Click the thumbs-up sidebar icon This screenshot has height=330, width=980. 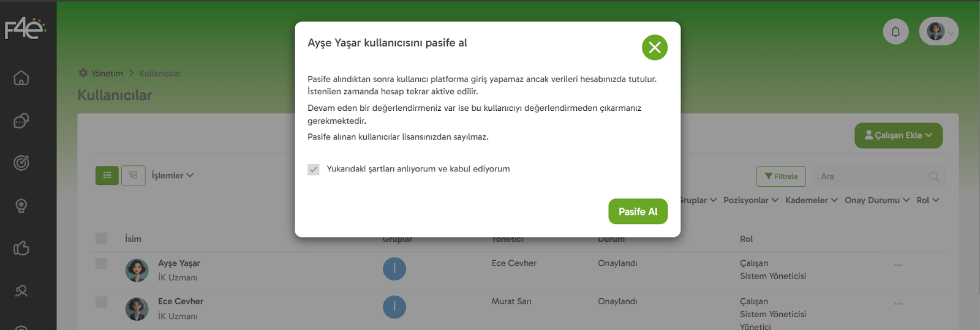(x=21, y=248)
